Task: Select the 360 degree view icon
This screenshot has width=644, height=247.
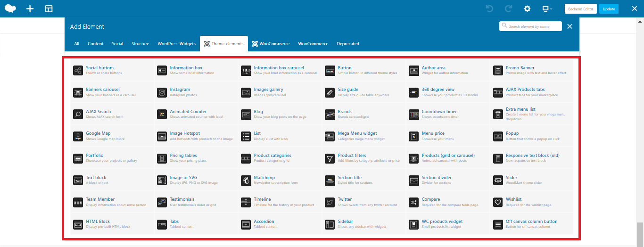Action: [413, 92]
